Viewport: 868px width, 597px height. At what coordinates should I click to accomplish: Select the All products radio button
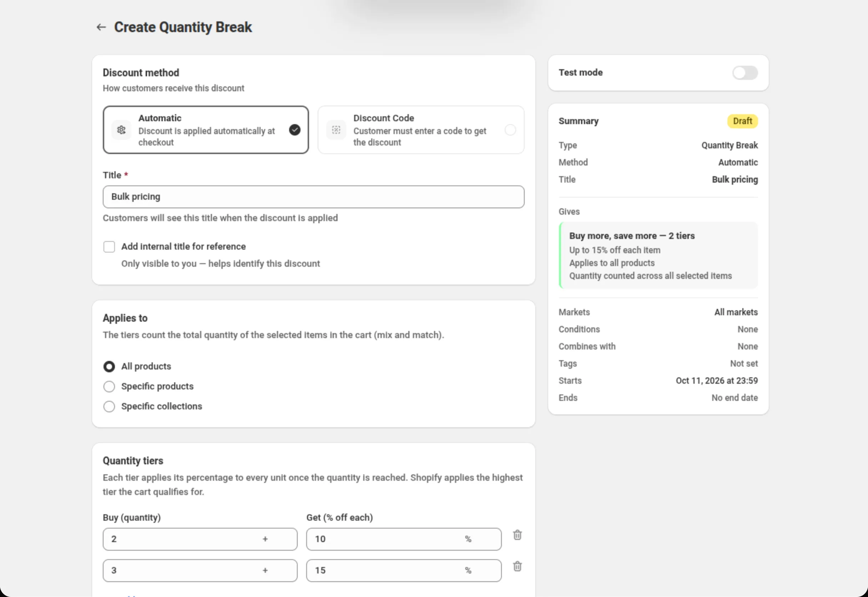(109, 367)
